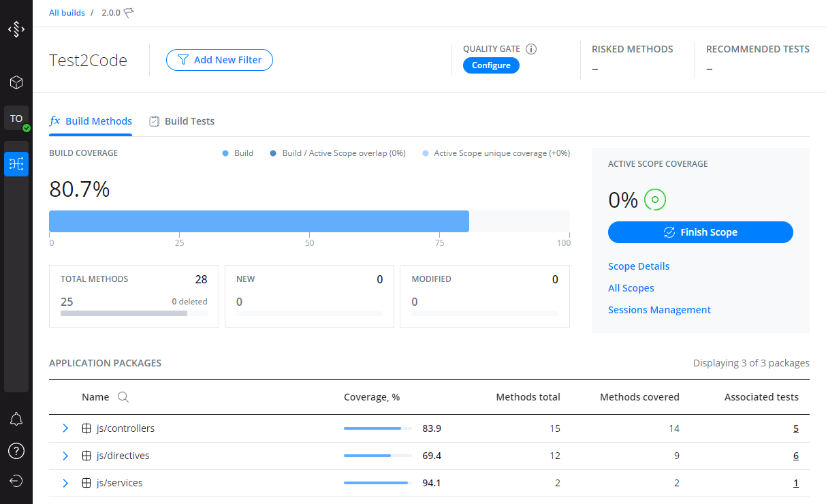Screen dimensions: 826x504
Task: Click Displaying 3 of 3 packages text
Action: pos(751,363)
